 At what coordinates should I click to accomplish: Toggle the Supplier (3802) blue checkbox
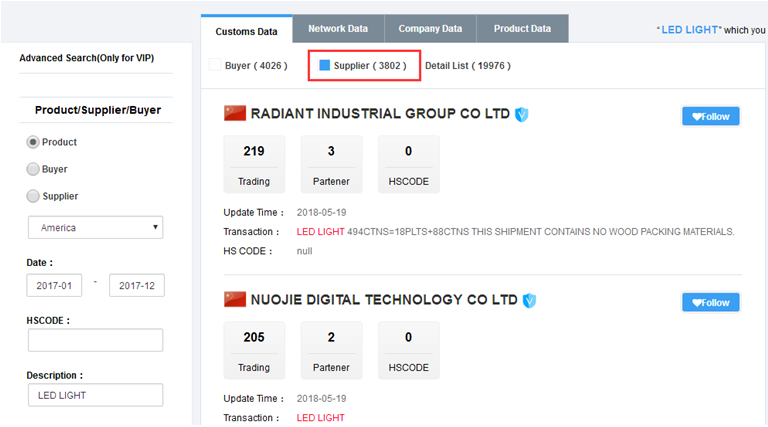(324, 66)
